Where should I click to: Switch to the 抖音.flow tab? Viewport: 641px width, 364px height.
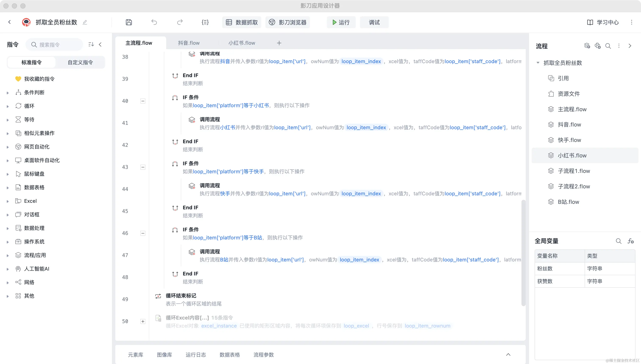coord(189,43)
